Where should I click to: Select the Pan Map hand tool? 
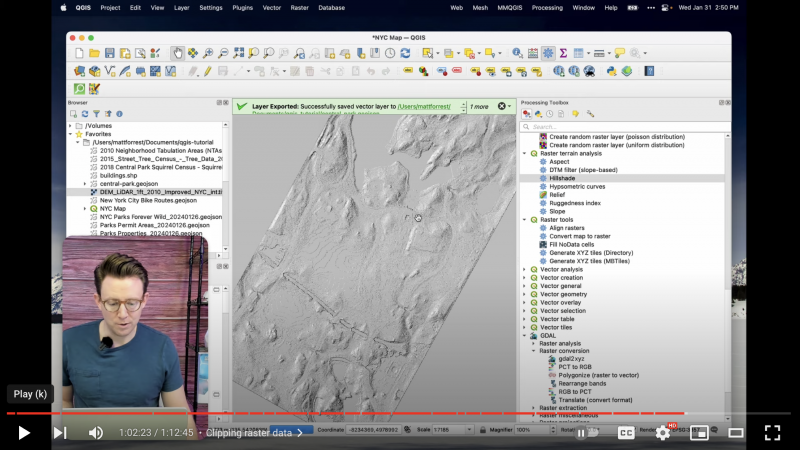pos(177,53)
